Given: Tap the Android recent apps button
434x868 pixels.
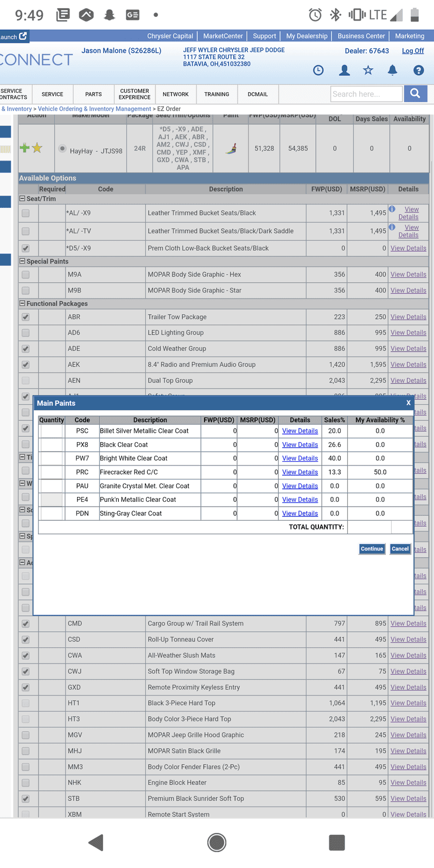Looking at the screenshot, I should click(337, 843).
